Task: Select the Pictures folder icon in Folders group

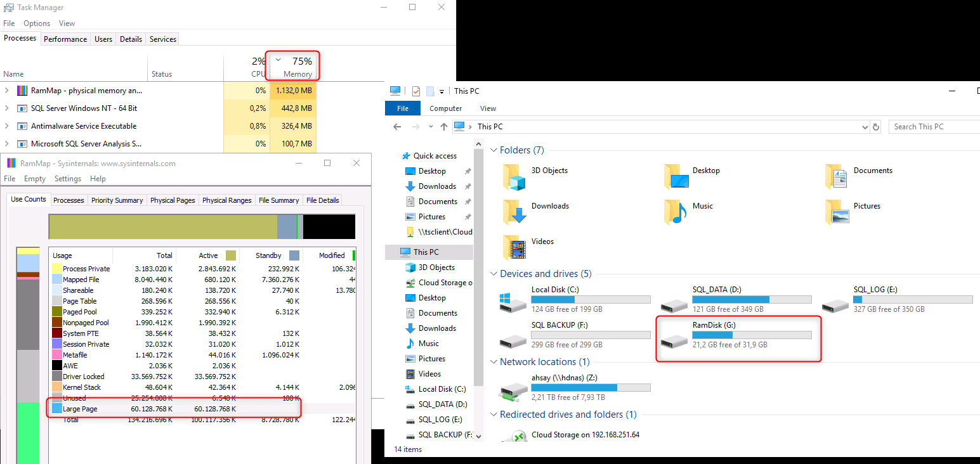Action: [x=837, y=212]
